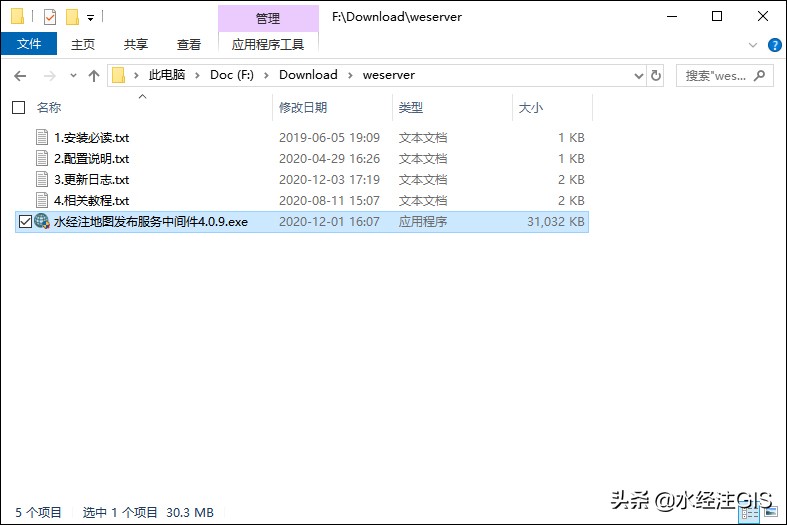Refresh the weserver folder
The width and height of the screenshot is (787, 525).
(x=655, y=76)
